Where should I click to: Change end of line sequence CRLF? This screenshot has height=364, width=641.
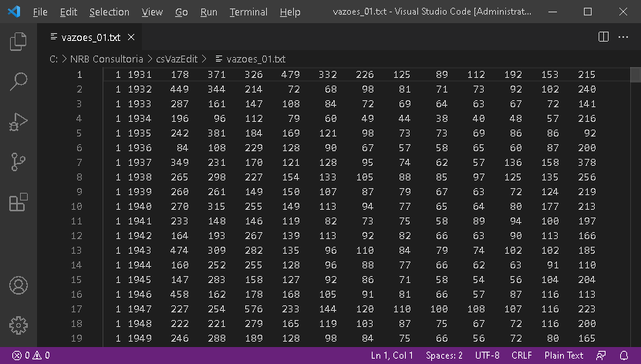point(521,356)
